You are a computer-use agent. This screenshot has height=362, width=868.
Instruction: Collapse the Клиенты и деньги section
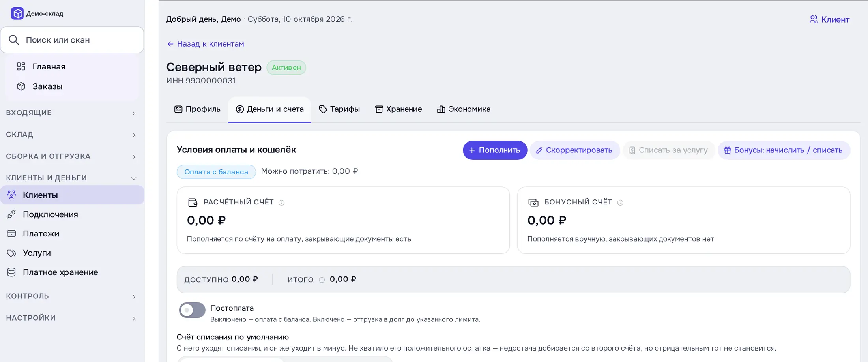point(71,178)
